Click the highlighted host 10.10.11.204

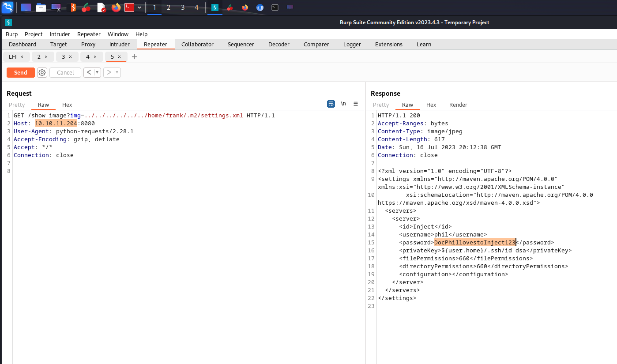(x=56, y=123)
